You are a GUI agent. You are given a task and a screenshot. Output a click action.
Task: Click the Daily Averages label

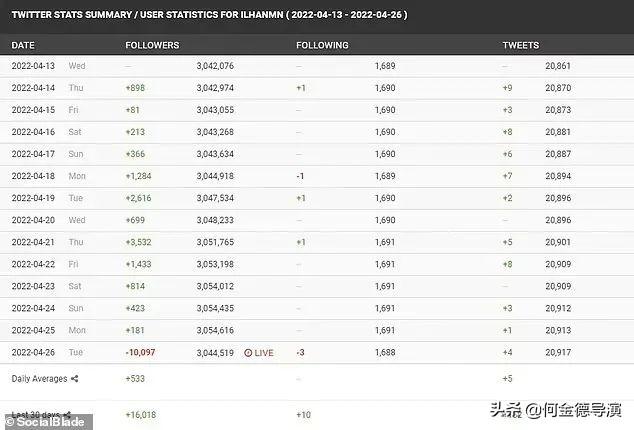(39, 379)
